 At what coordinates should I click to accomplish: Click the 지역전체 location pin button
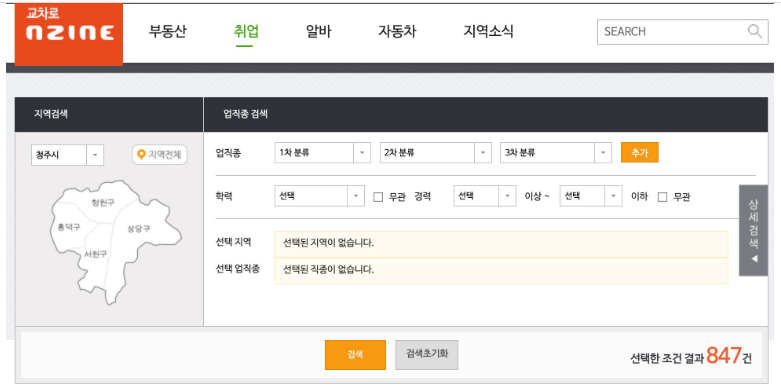[x=159, y=155]
